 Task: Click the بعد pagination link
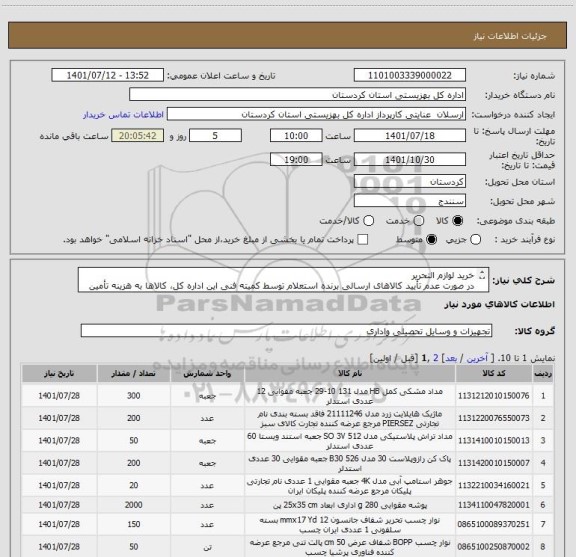point(451,358)
